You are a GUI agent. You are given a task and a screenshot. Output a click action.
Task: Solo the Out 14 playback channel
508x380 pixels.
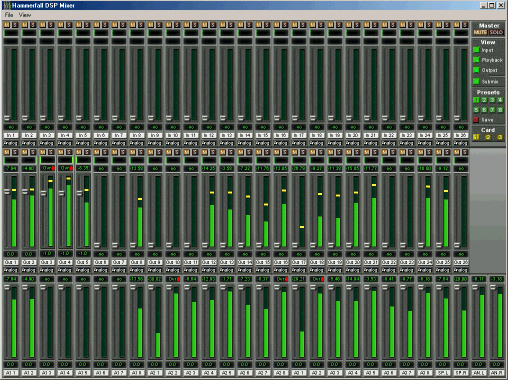[x=249, y=152]
